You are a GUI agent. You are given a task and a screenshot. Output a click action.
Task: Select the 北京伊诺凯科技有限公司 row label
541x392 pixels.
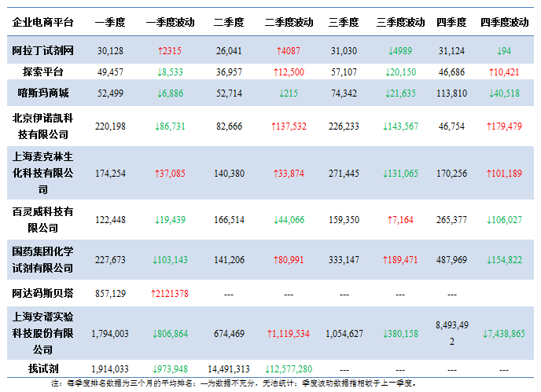point(43,126)
